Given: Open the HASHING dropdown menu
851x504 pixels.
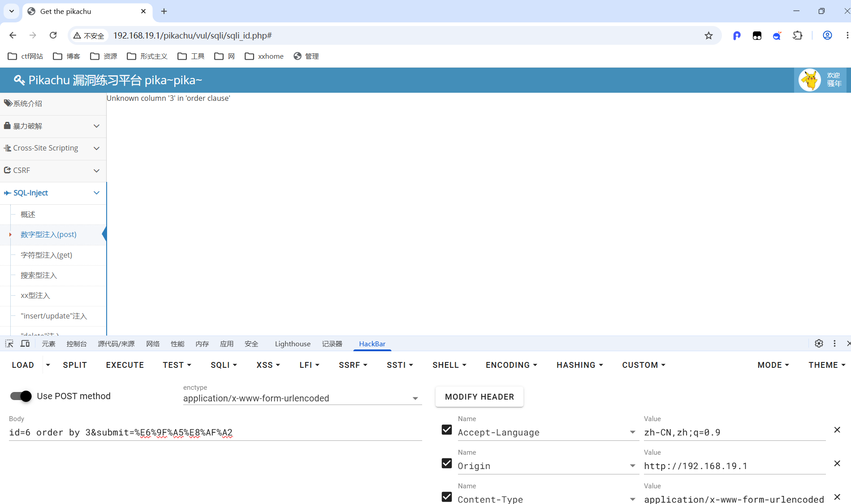Looking at the screenshot, I should point(580,365).
